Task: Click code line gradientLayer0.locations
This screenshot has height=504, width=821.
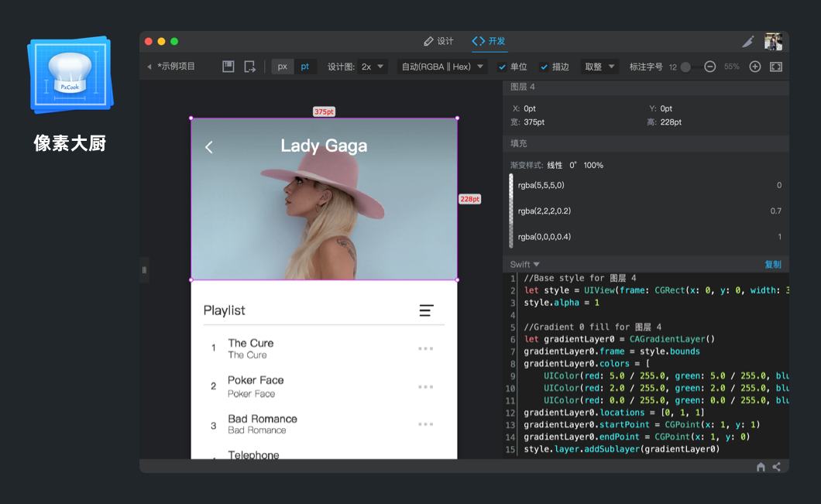Action: coord(614,413)
